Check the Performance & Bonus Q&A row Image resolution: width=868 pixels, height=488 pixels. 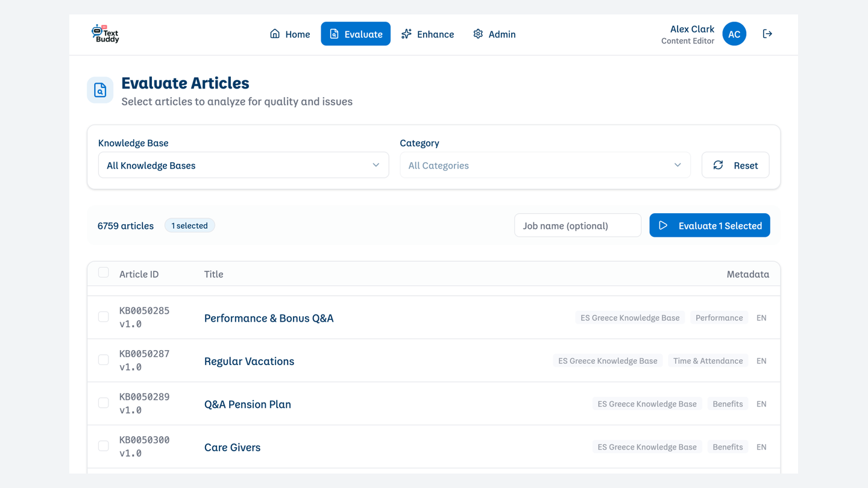click(x=104, y=317)
